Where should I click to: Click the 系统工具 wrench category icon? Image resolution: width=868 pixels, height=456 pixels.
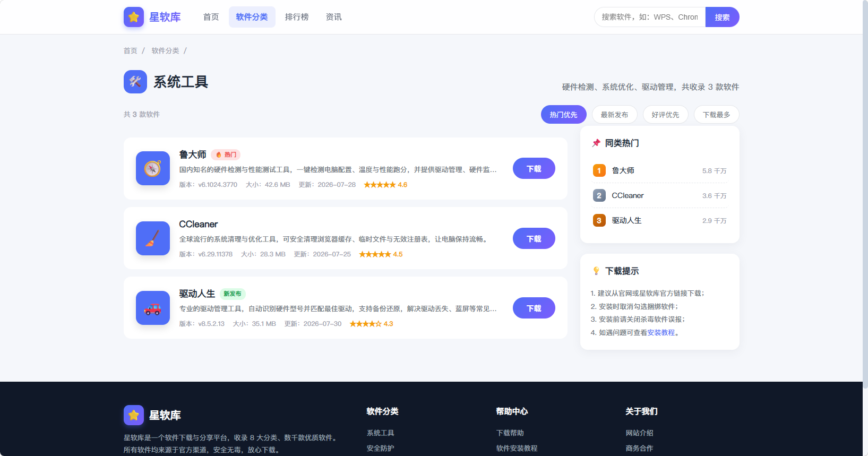coord(135,82)
